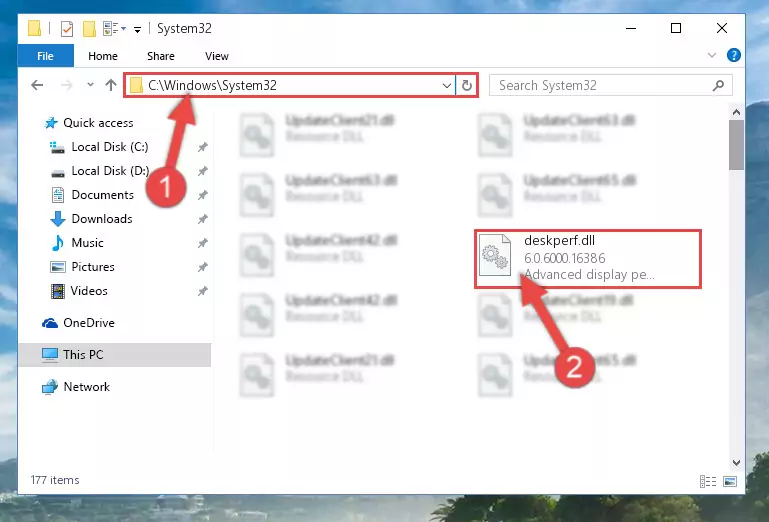Select Quick access in navigation pane
This screenshot has width=769, height=522.
click(x=98, y=123)
